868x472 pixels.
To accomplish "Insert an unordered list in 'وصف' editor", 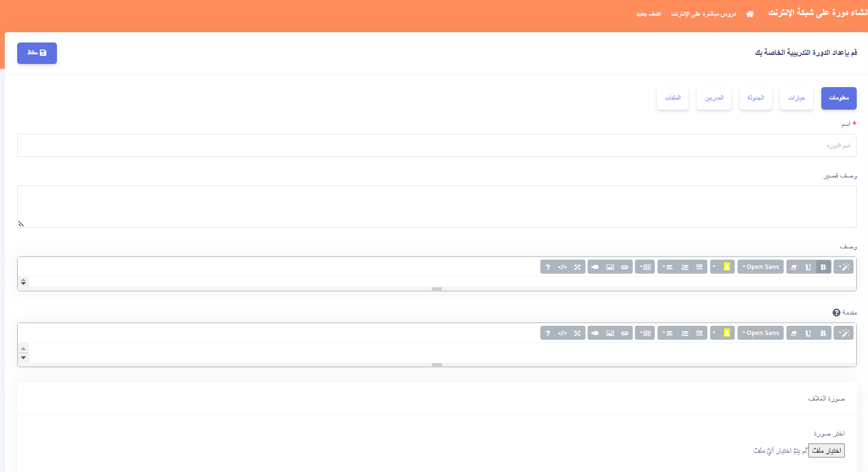I will click(x=699, y=267).
